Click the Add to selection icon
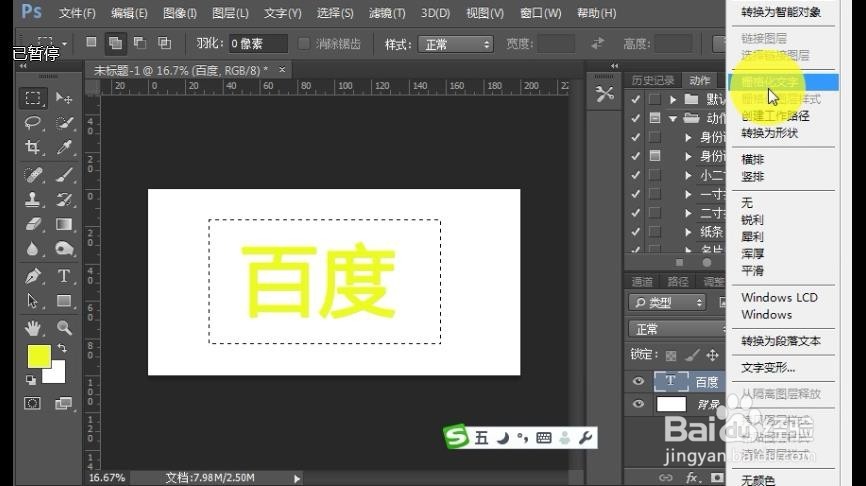This screenshot has height=486, width=866. tap(115, 43)
